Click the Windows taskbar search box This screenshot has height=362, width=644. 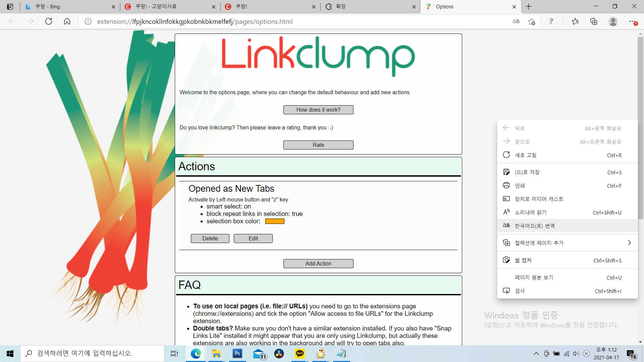92,354
